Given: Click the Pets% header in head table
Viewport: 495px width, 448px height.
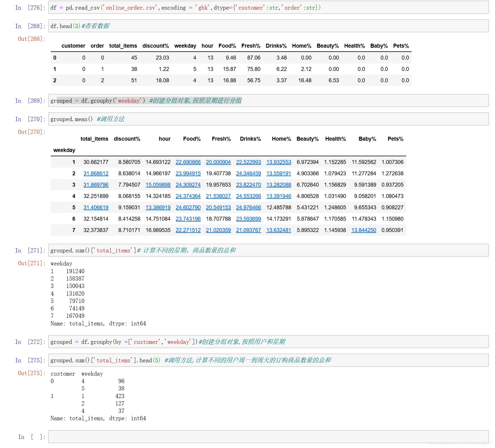Looking at the screenshot, I should [401, 46].
